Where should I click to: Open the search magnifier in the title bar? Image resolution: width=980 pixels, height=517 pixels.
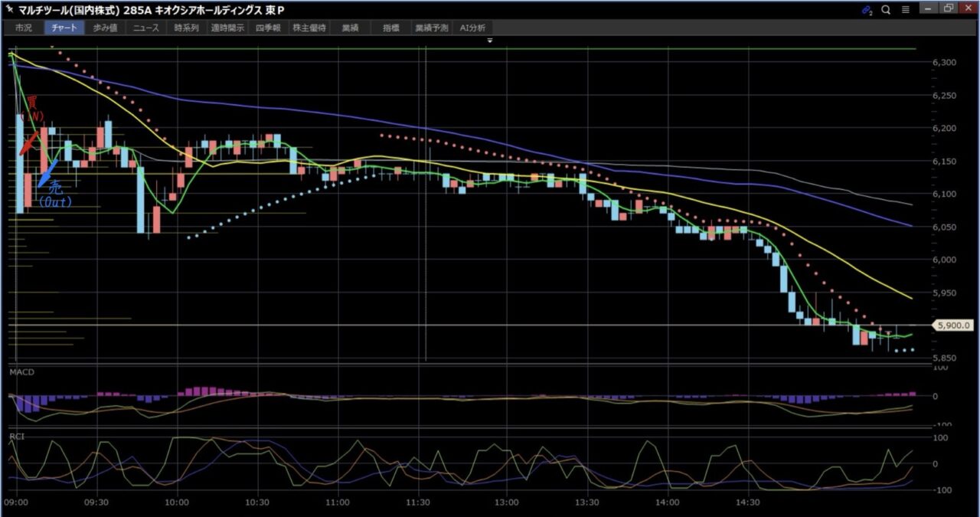(x=886, y=10)
